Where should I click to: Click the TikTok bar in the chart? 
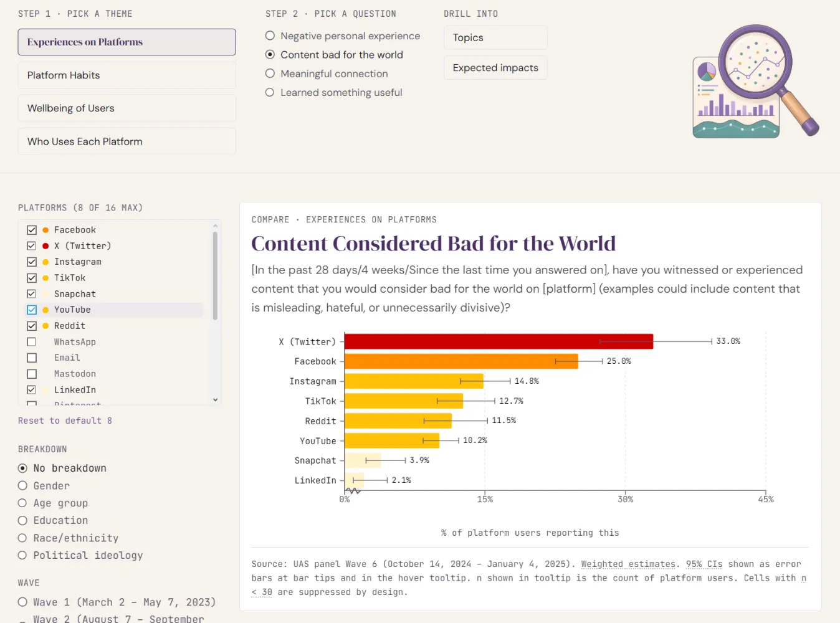tap(404, 401)
